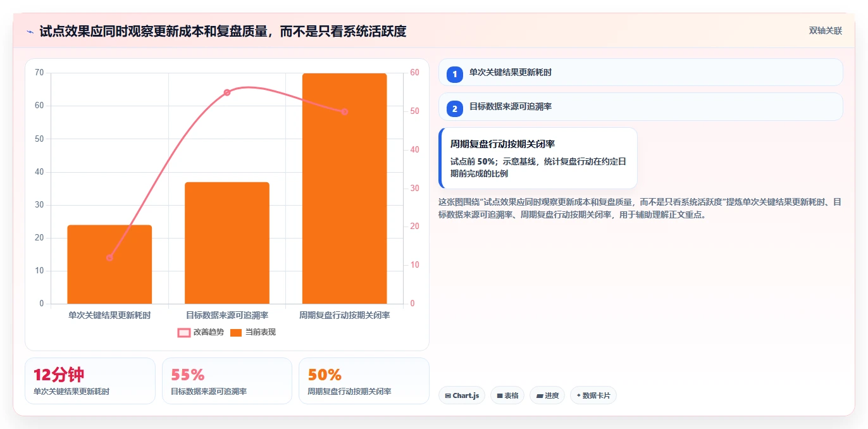Click the trend line point at value 12
Image resolution: width=868 pixels, height=429 pixels.
click(109, 258)
